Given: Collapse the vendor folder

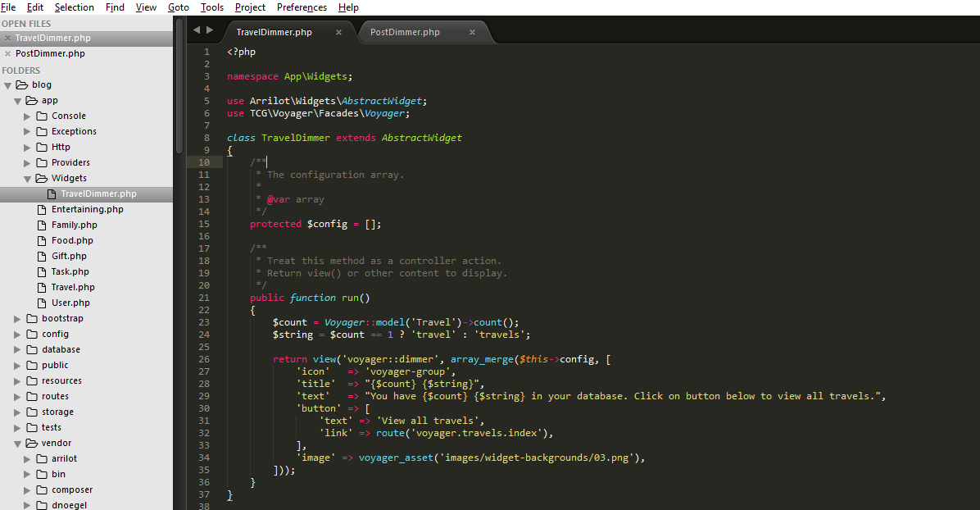Looking at the screenshot, I should coord(17,444).
